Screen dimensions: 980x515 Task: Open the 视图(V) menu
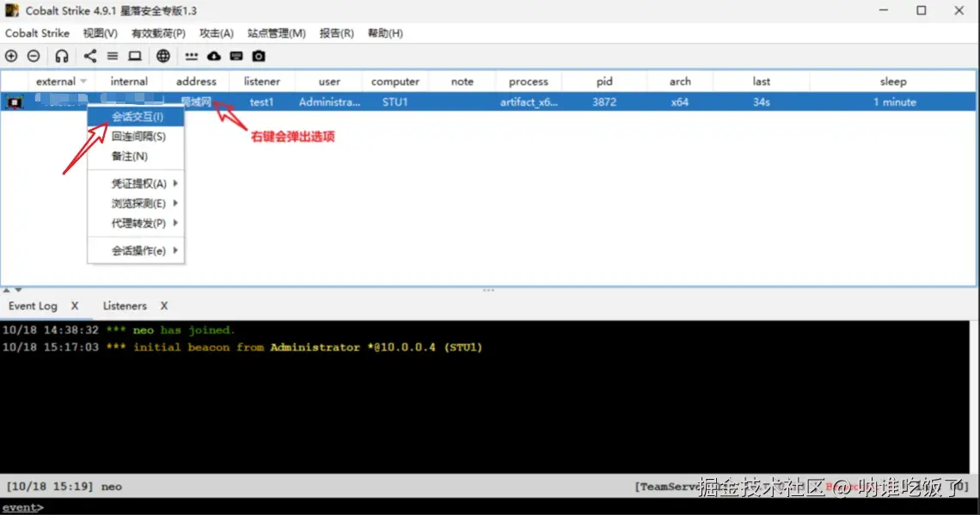100,34
